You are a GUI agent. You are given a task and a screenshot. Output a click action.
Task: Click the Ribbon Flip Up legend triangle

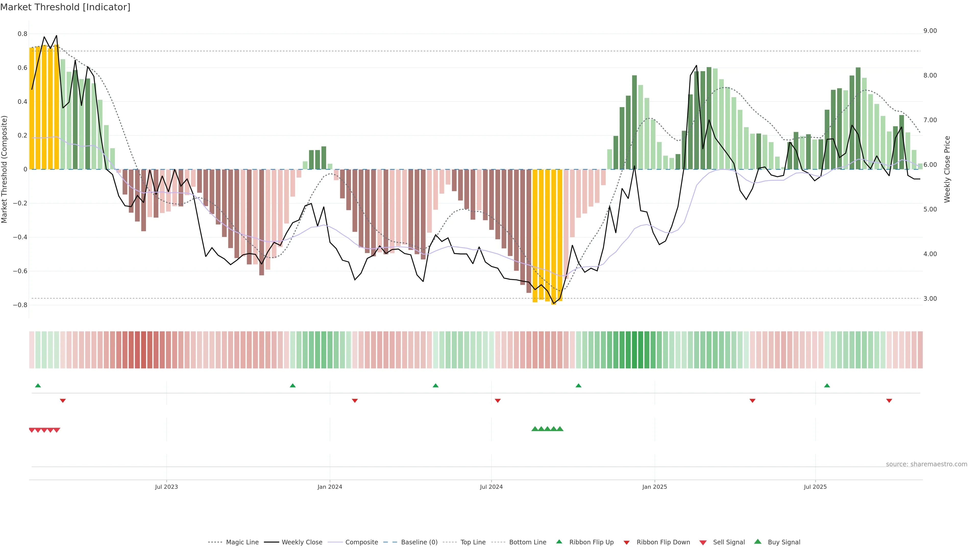click(x=559, y=542)
